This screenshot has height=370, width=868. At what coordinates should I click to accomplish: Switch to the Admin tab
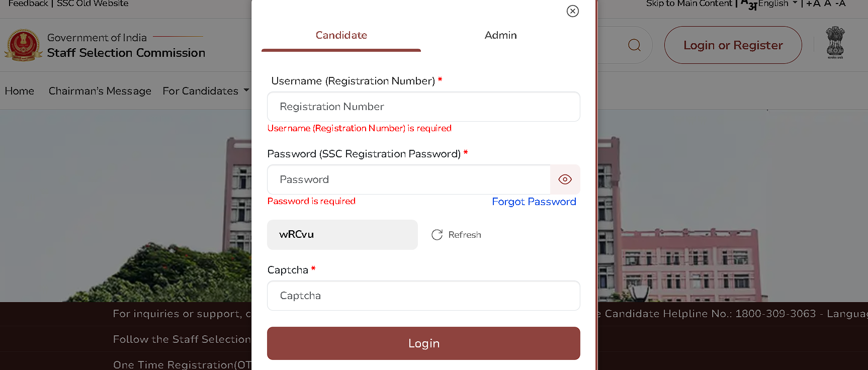[x=500, y=35]
